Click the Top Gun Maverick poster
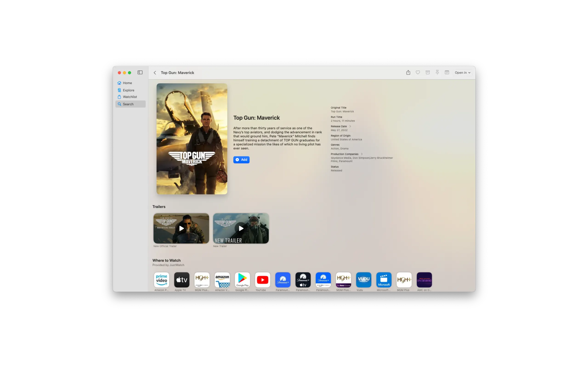The height and width of the screenshot is (367, 588). [192, 139]
